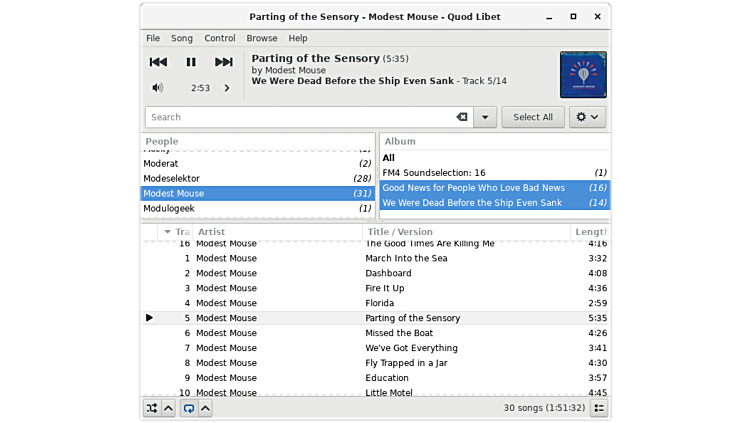
Task: Sort tracks by the Length column header
Action: [590, 232]
